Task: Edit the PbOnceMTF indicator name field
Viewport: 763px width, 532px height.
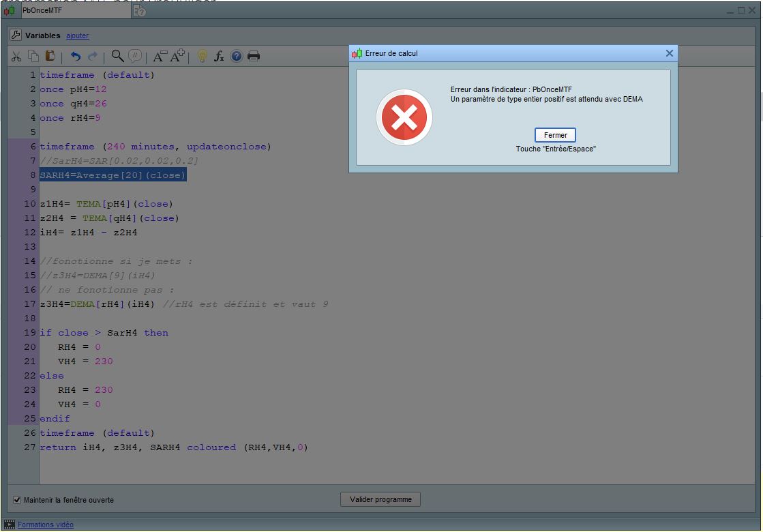Action: coord(76,11)
